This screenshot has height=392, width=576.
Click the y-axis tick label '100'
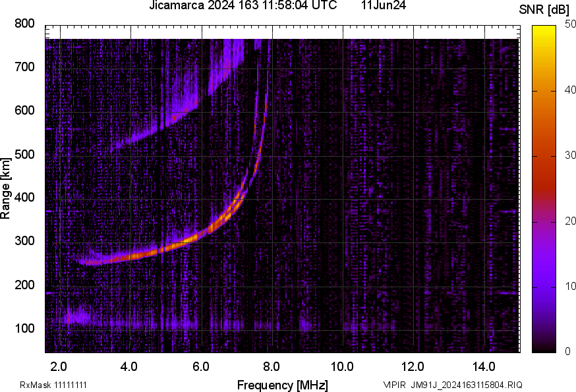(24, 329)
